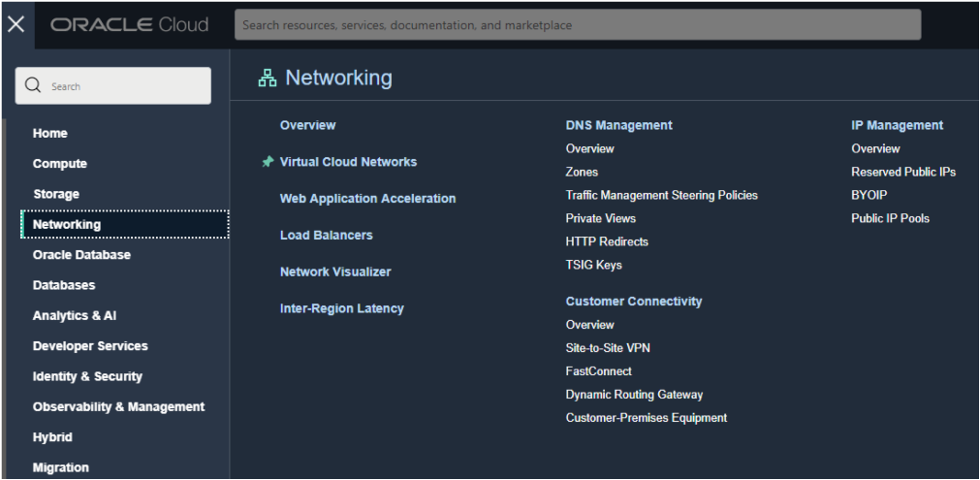Unpin Virtual Cloud Networks using pin icon
The image size is (980, 480).
[268, 162]
